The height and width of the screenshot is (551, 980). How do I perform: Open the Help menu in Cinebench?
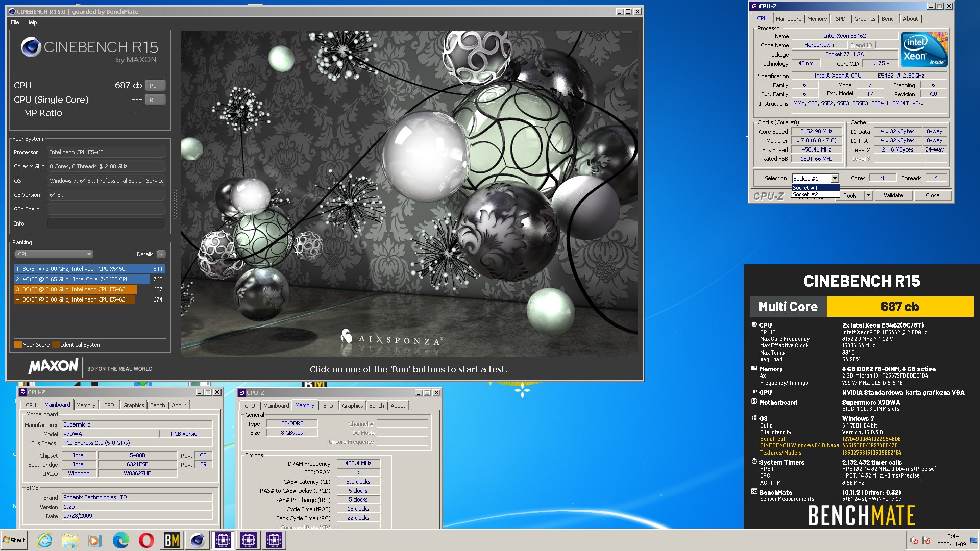click(32, 22)
